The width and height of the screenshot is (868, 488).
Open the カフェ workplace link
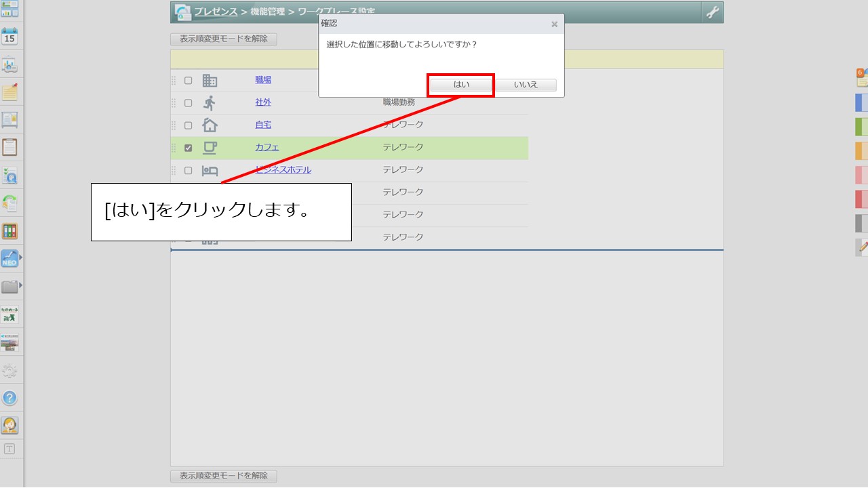click(265, 147)
